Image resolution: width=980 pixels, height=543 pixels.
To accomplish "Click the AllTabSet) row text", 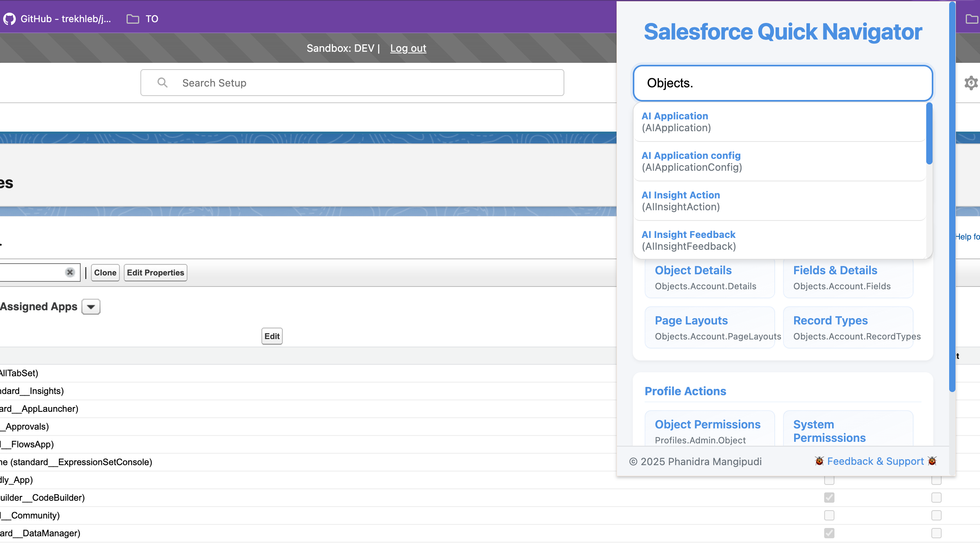I will click(19, 373).
